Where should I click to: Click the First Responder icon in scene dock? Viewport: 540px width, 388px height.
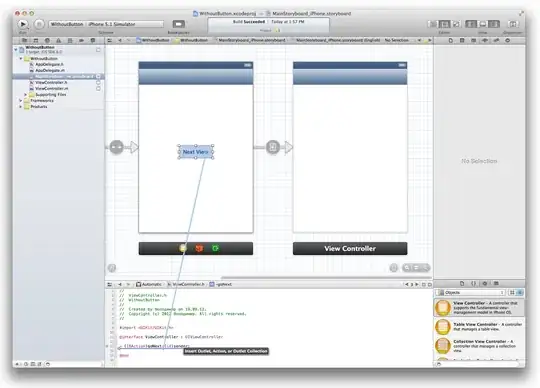(x=199, y=248)
